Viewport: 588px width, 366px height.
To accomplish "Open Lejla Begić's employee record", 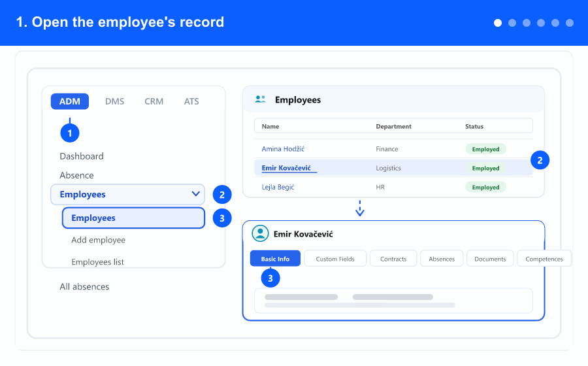I will 278,187.
